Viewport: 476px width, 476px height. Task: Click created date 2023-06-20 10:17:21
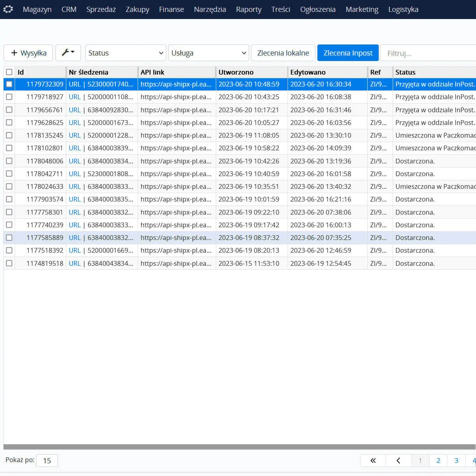coord(249,110)
